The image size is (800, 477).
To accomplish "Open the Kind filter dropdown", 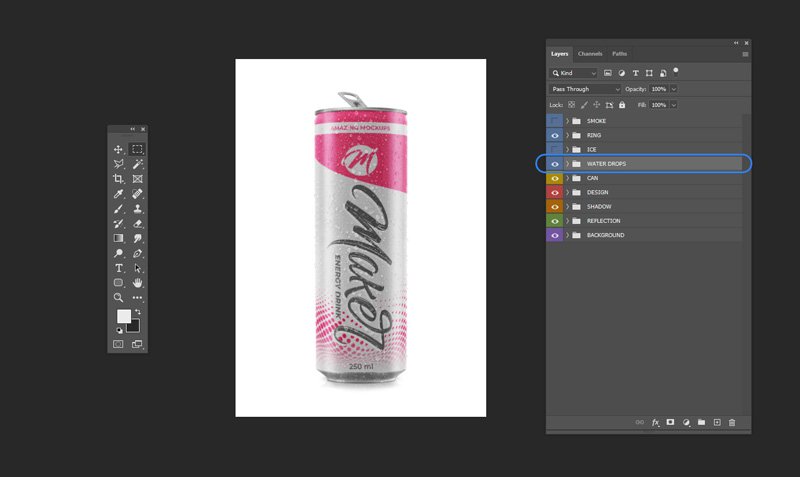I will 573,73.
